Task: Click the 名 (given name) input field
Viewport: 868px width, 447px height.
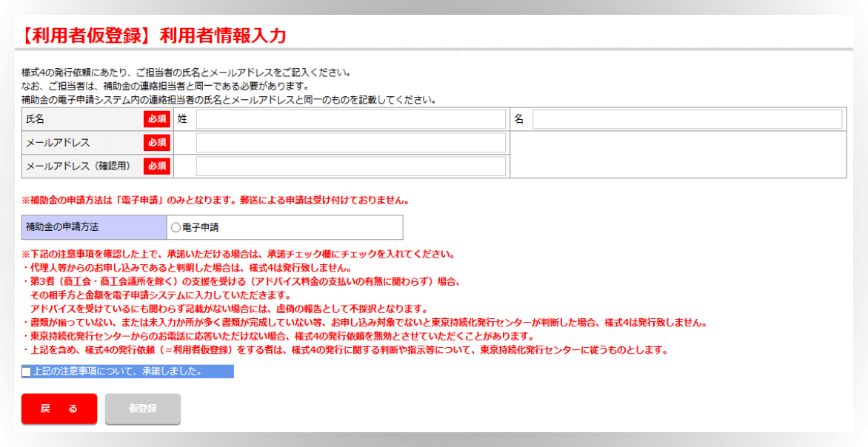Action: (x=687, y=119)
